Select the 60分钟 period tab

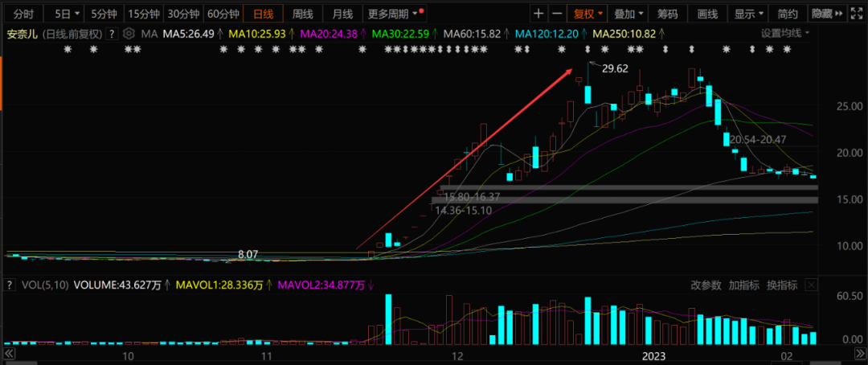point(223,13)
